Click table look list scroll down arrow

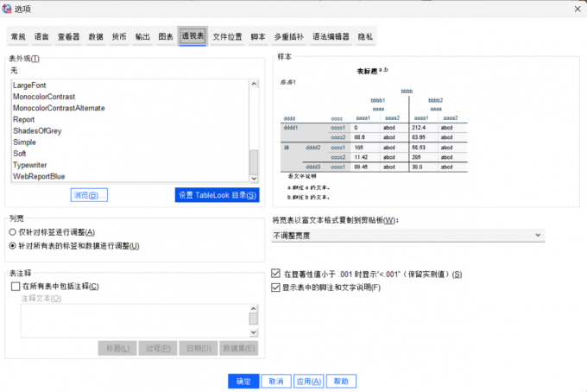click(x=254, y=179)
